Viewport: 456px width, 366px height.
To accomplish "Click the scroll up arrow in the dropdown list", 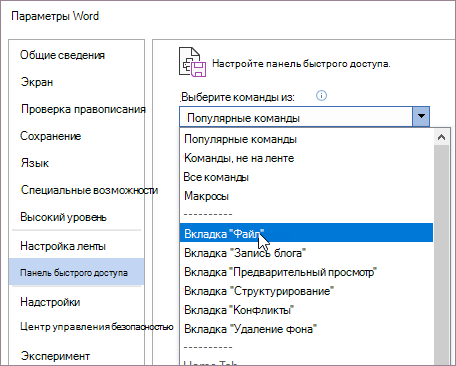I will tap(442, 137).
